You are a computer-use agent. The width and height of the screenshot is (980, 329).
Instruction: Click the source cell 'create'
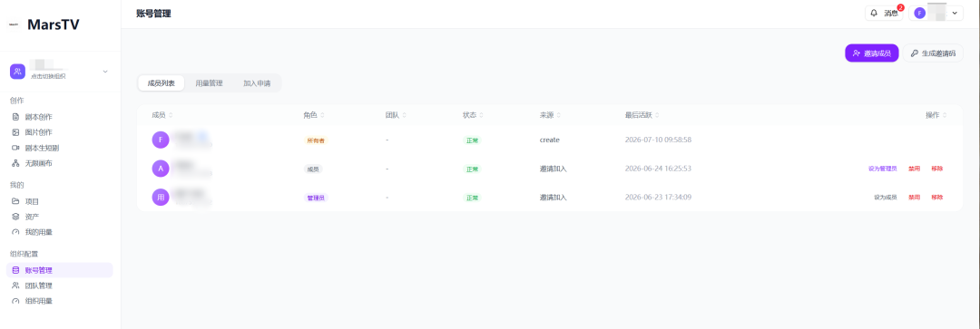click(549, 140)
